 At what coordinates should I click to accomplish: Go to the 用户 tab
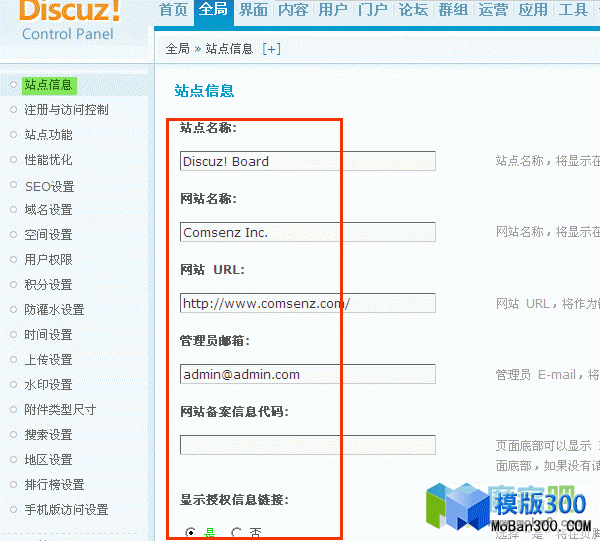(x=333, y=10)
